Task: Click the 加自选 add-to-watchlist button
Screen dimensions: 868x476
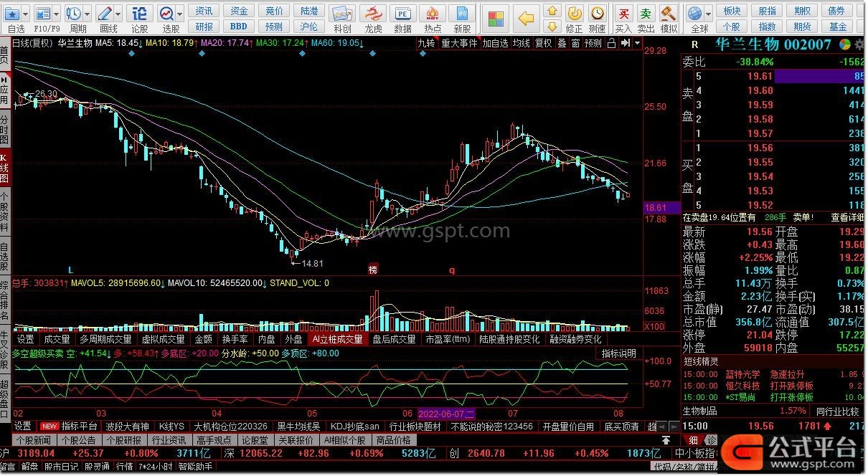Action: [x=495, y=43]
